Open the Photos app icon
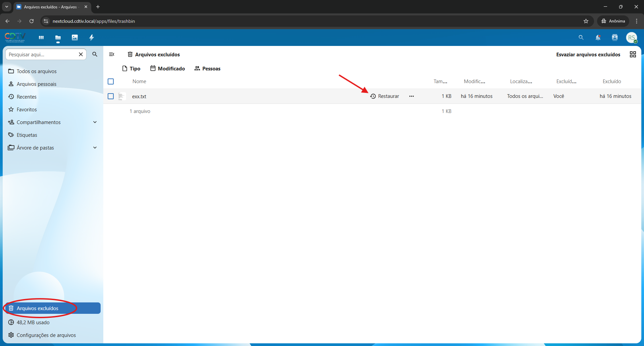The image size is (644, 346). pos(75,38)
